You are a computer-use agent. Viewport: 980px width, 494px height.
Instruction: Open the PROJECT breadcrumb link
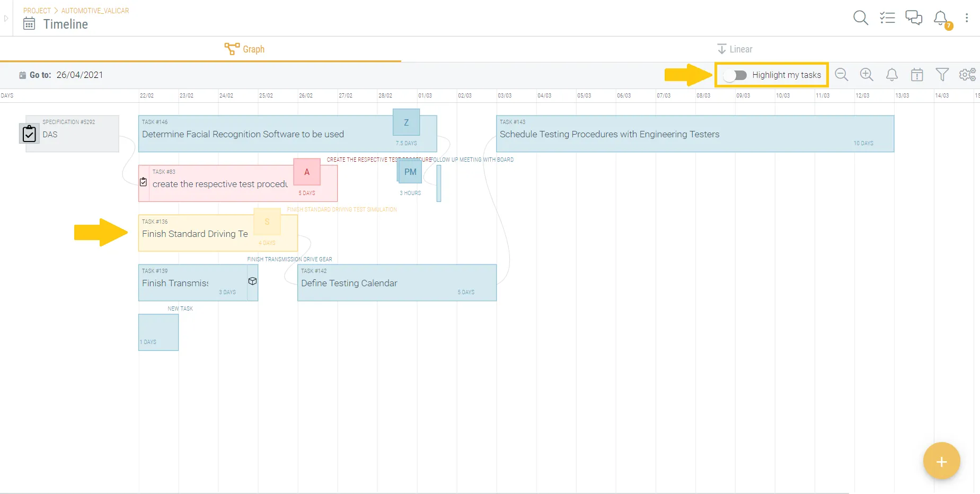click(36, 10)
